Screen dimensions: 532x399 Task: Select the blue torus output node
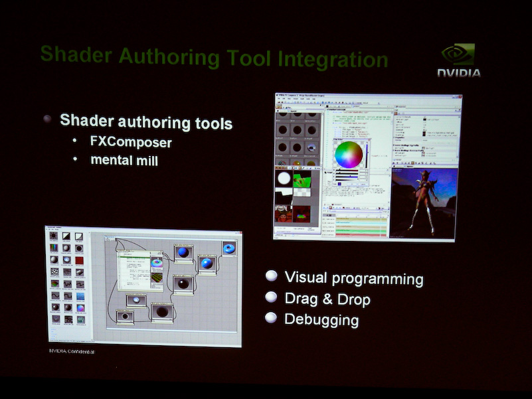tap(229, 248)
